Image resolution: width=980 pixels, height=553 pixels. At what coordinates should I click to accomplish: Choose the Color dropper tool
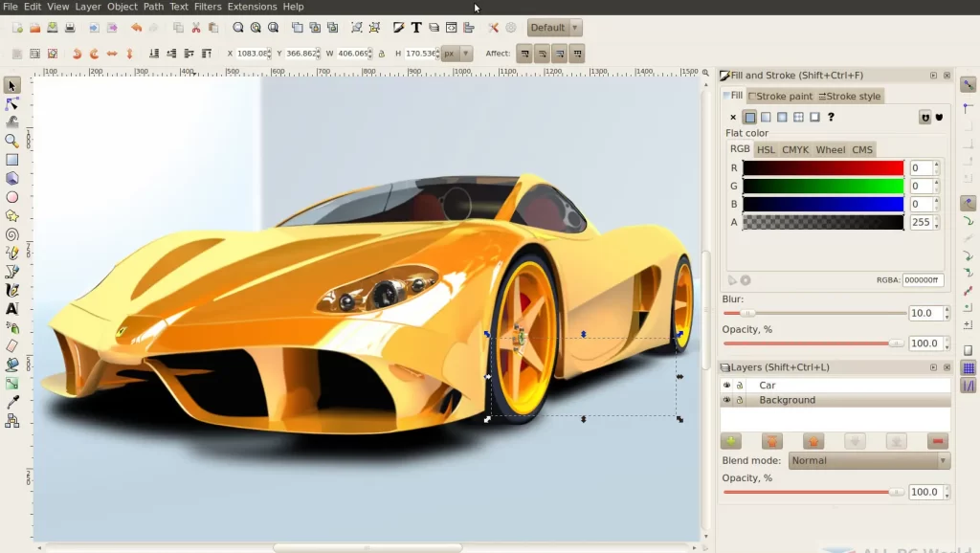tap(11, 403)
